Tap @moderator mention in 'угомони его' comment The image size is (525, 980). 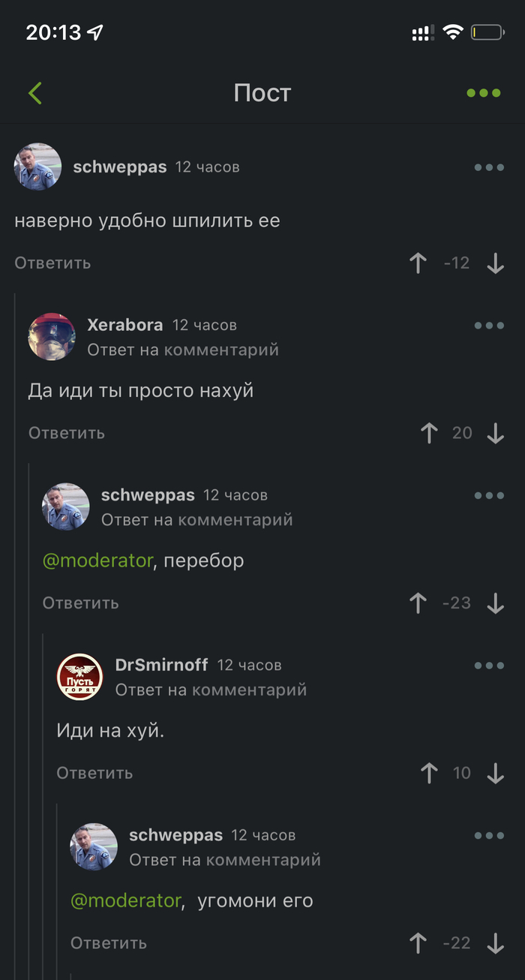click(x=126, y=900)
